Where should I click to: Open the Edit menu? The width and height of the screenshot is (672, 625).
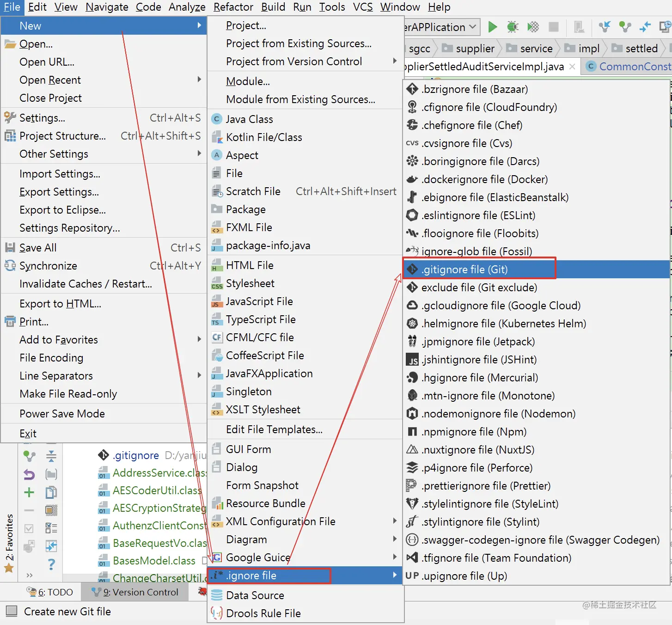pos(37,7)
